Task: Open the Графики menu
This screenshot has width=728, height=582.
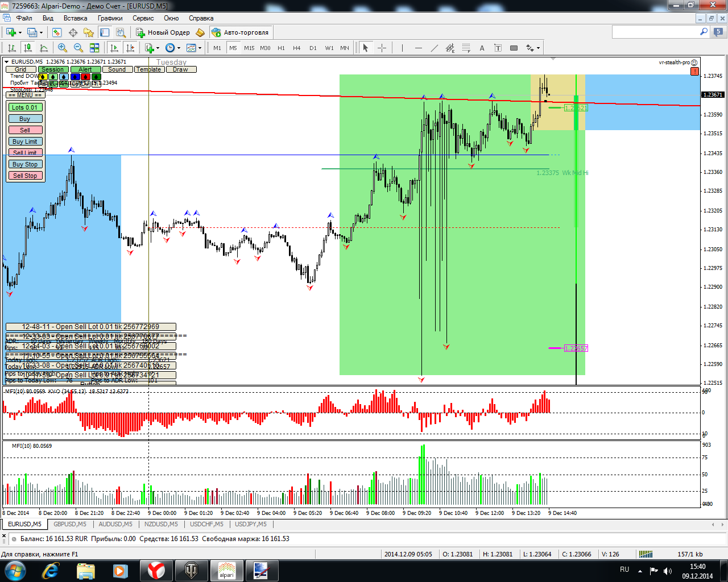Action: point(110,18)
